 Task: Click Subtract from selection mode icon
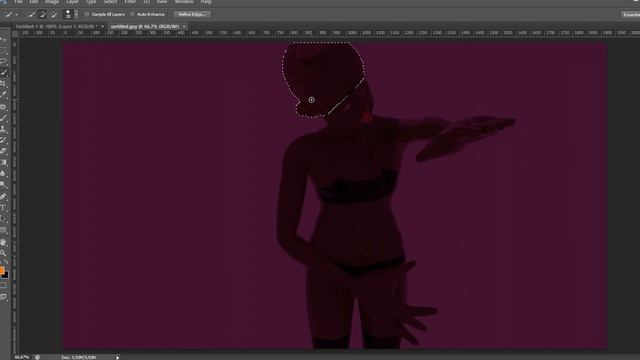click(53, 14)
